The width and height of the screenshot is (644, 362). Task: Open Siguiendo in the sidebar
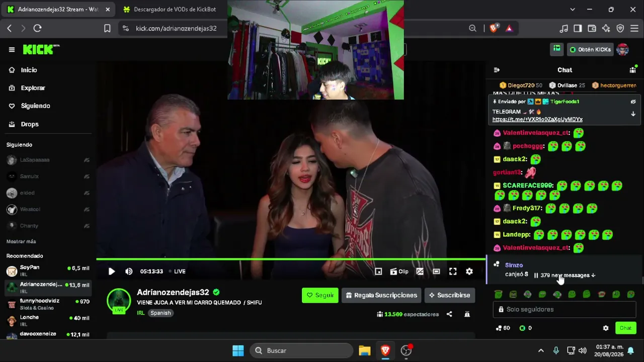[35, 106]
